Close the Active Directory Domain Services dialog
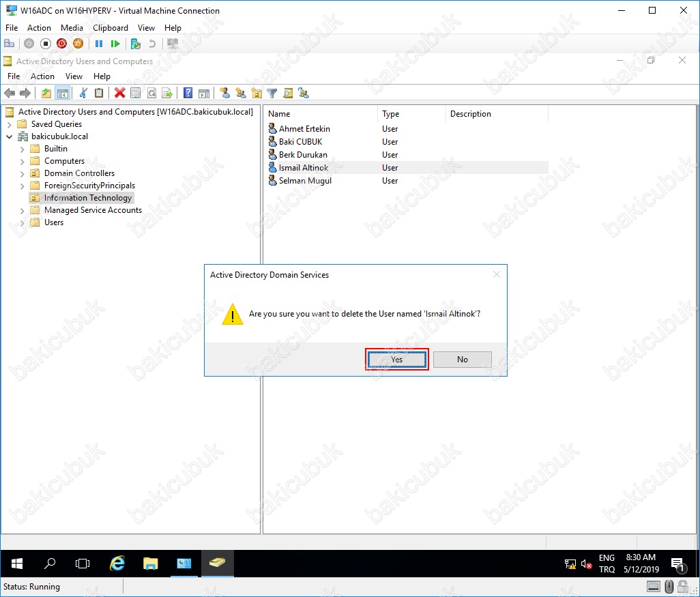This screenshot has height=597, width=700. [497, 274]
